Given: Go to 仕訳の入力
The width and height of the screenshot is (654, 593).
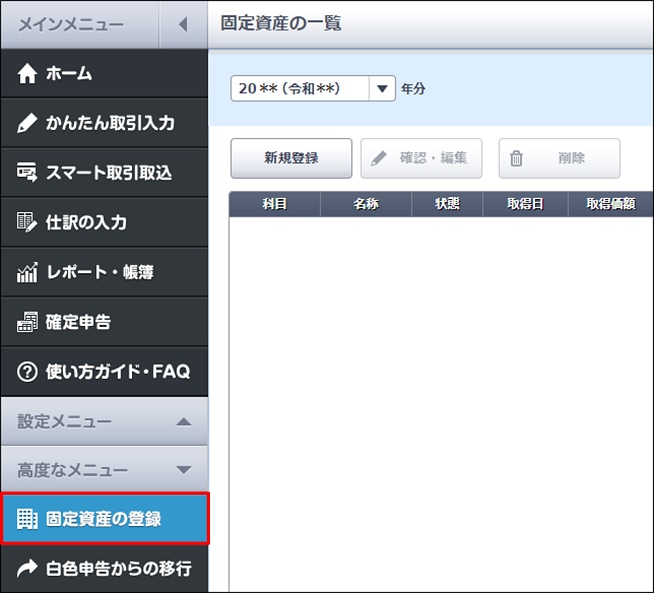Looking at the screenshot, I should (x=104, y=222).
